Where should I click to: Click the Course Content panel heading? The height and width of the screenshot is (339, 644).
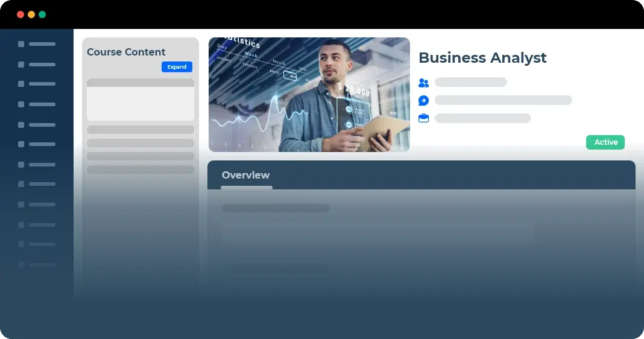(126, 52)
